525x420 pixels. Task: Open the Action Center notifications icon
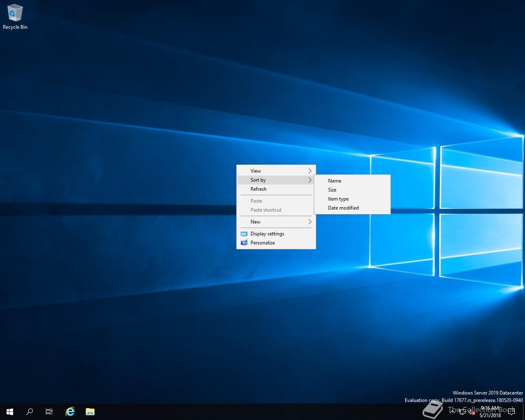[x=511, y=412]
